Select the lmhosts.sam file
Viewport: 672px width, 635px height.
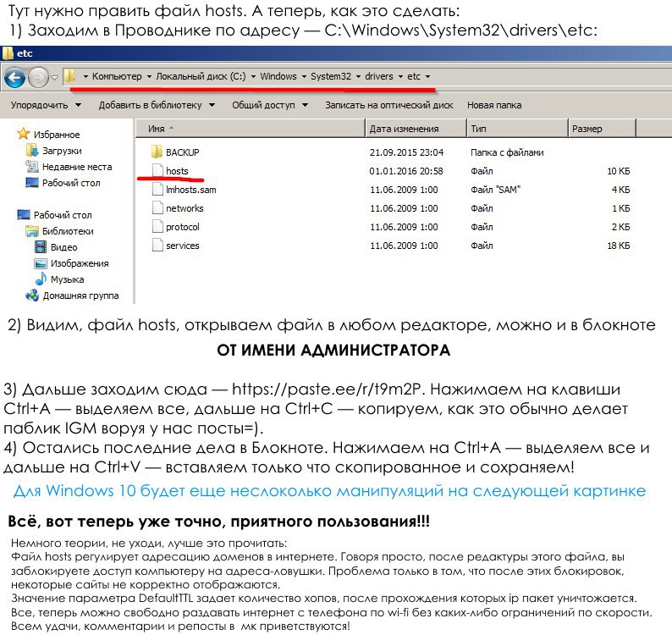pyautogui.click(x=190, y=190)
